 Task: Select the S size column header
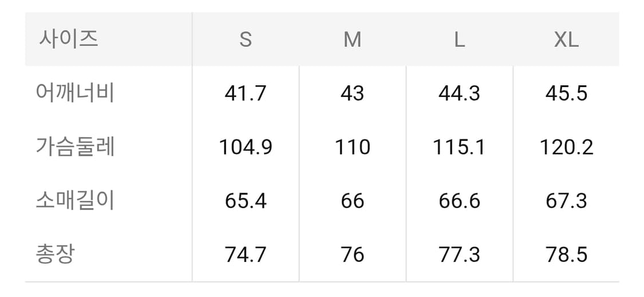[x=246, y=40]
